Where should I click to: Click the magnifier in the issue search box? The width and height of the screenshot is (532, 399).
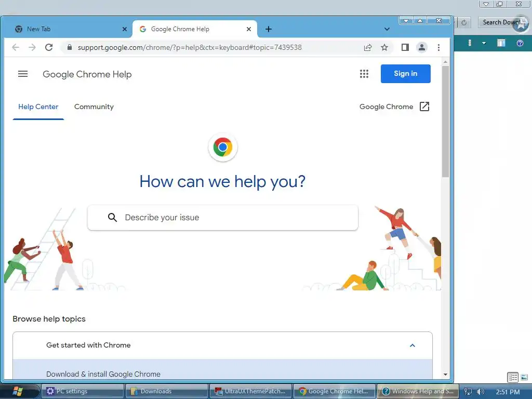click(112, 218)
